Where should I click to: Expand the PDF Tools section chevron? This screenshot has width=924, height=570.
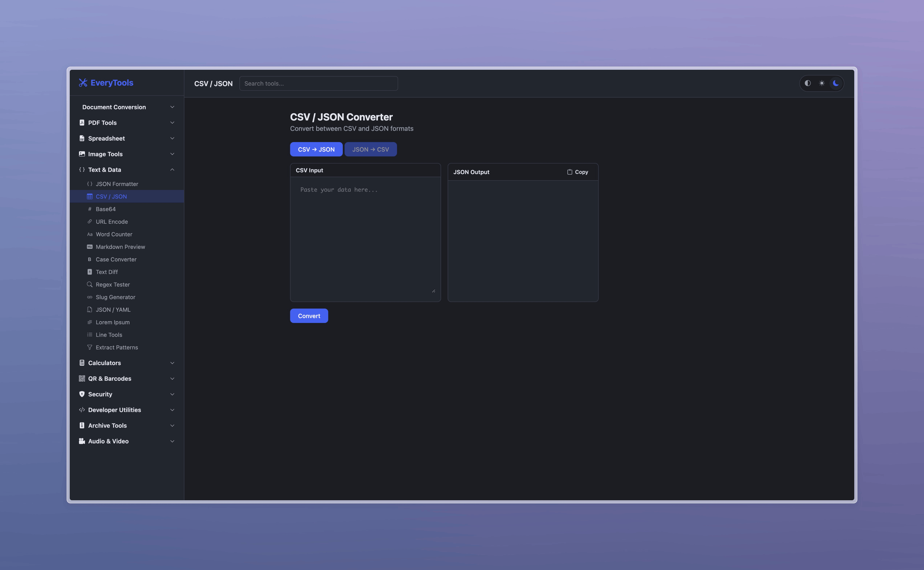point(172,123)
